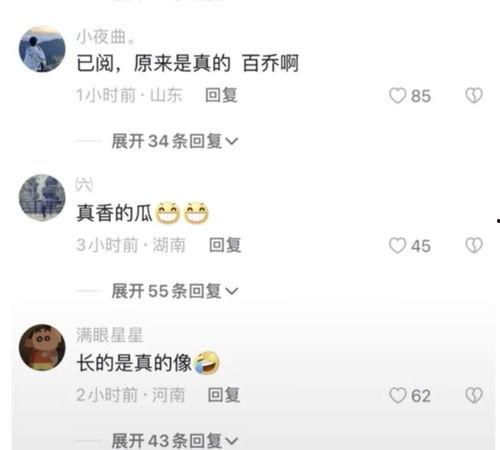500x450 pixels.
Task: Like the 长的是真的像 comment
Action: [398, 396]
